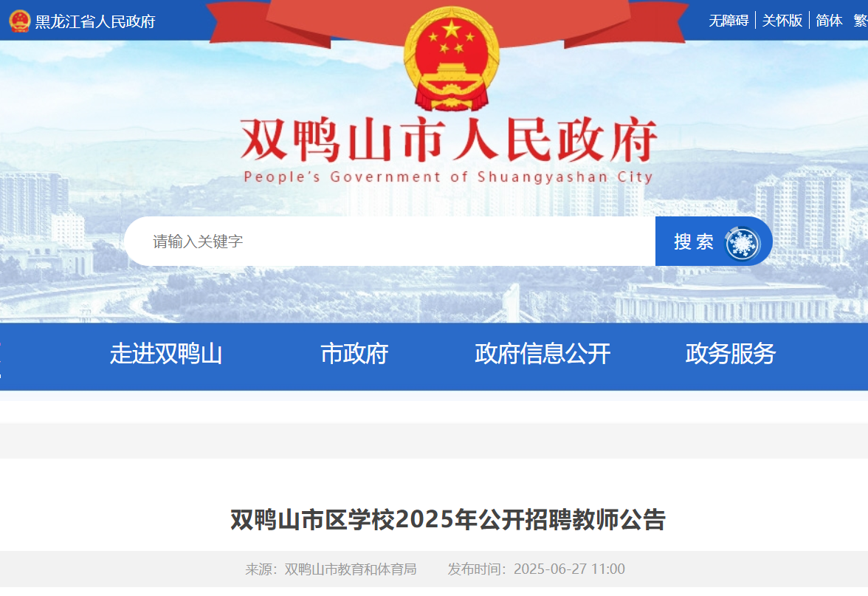This screenshot has width=868, height=596.
Task: Open the 政务服务 menu
Action: 731,354
